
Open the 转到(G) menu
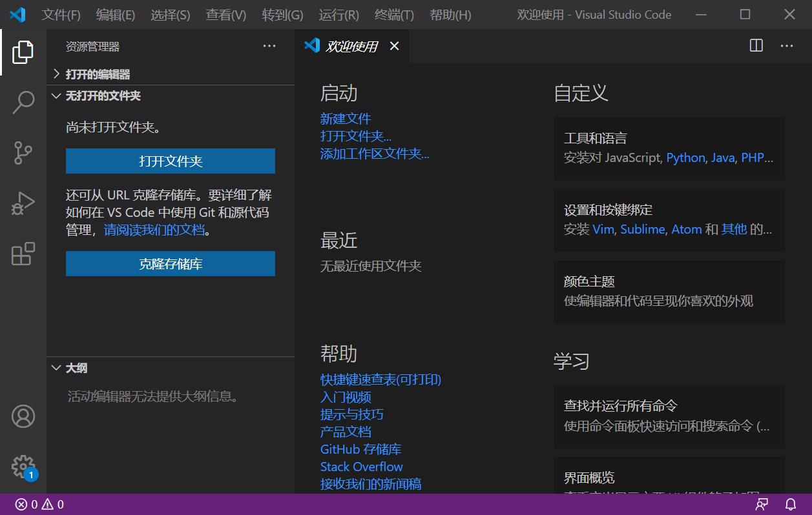coord(283,15)
